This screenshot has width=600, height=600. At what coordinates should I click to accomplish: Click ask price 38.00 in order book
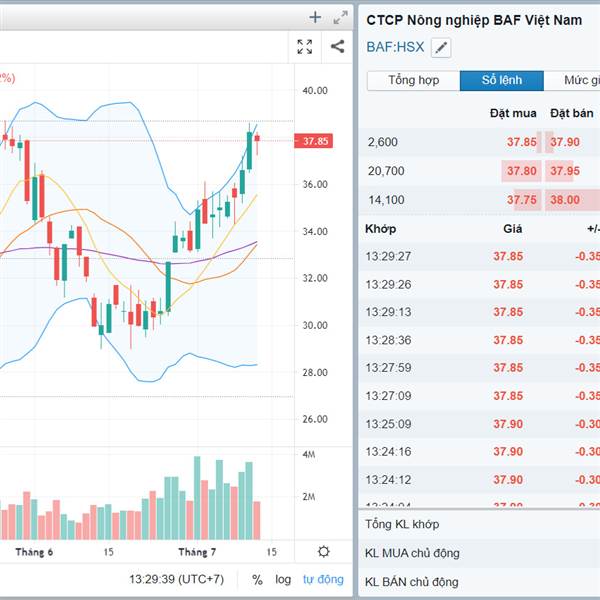tap(564, 200)
